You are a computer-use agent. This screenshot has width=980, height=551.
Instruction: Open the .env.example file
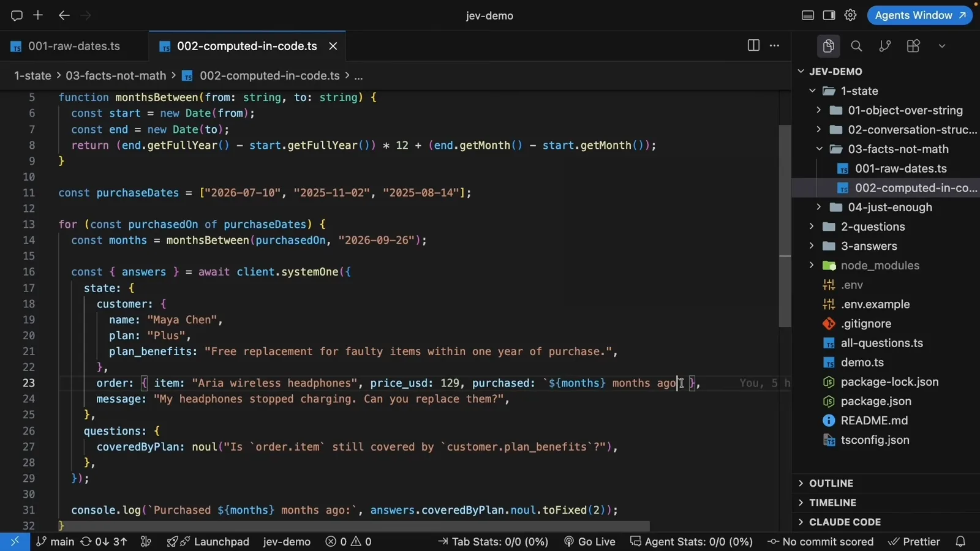pos(886,304)
